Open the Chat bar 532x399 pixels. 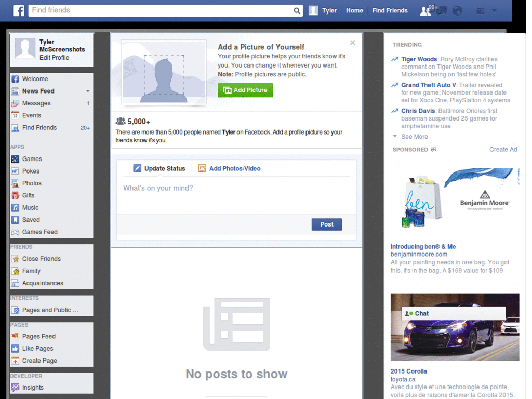coord(454,313)
